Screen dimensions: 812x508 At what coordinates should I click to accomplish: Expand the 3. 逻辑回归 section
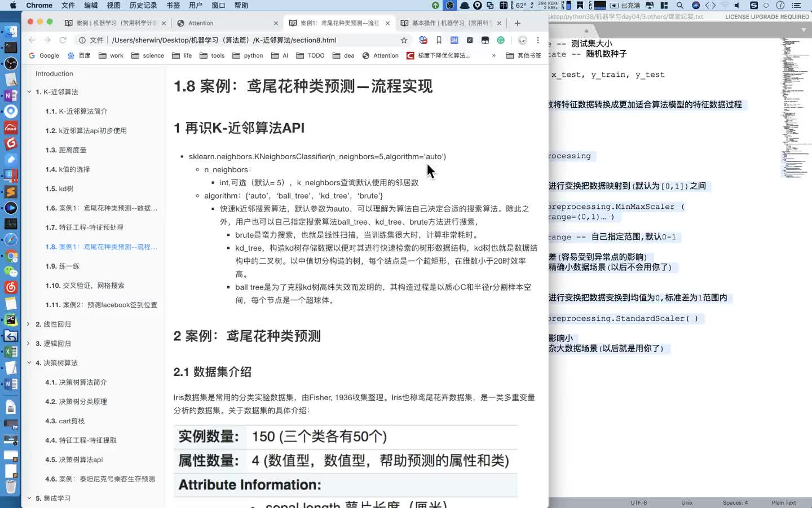pyautogui.click(x=29, y=343)
